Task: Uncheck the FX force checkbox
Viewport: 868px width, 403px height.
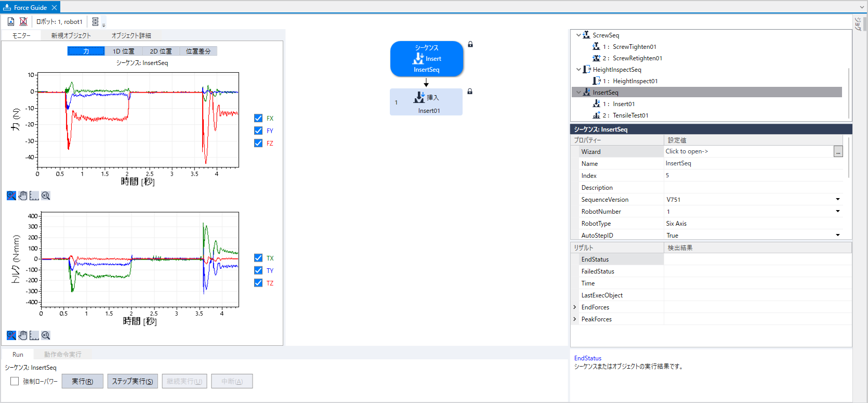Action: coord(258,118)
